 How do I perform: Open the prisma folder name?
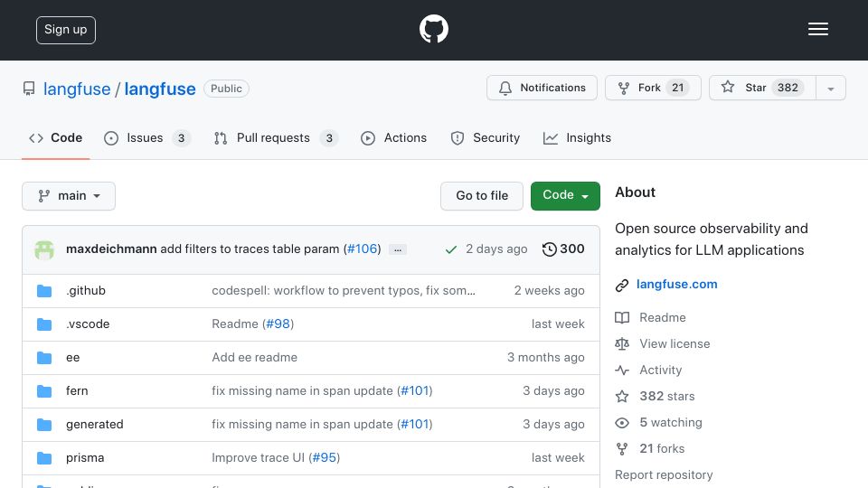[x=85, y=457]
